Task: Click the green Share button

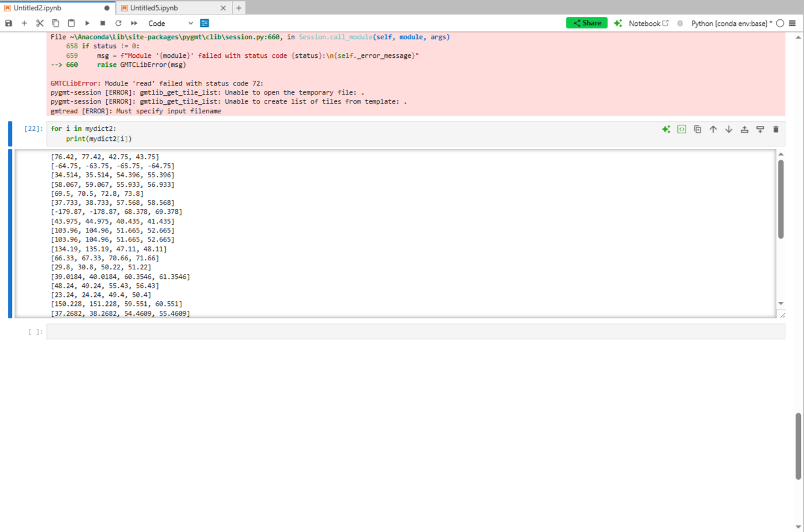Action: (x=586, y=23)
